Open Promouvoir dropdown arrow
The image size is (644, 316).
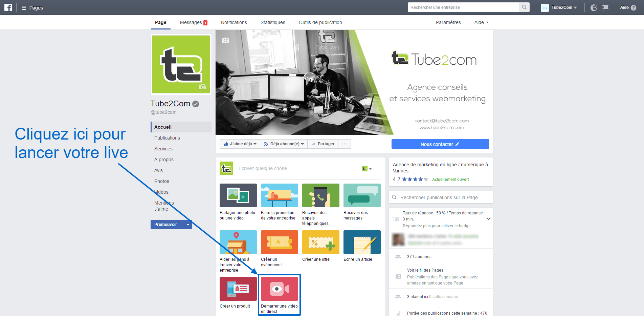click(188, 225)
